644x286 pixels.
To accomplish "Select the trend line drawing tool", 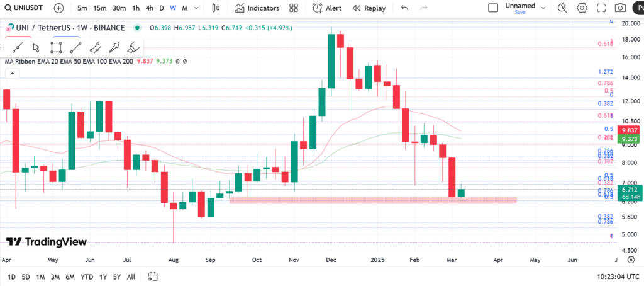I will coord(17,47).
